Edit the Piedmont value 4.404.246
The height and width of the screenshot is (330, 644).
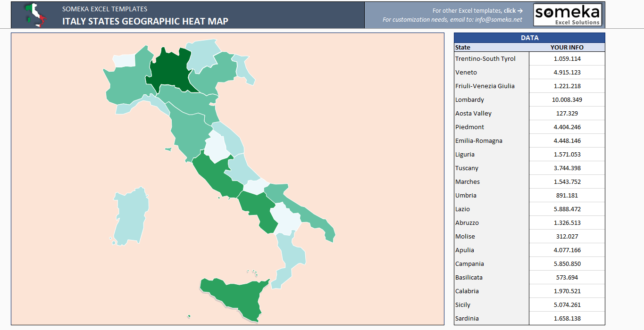(567, 127)
